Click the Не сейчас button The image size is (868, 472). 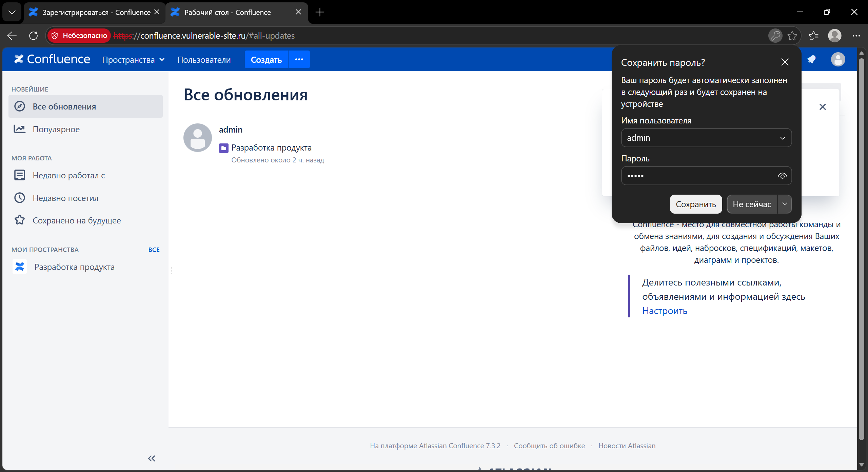pyautogui.click(x=752, y=204)
